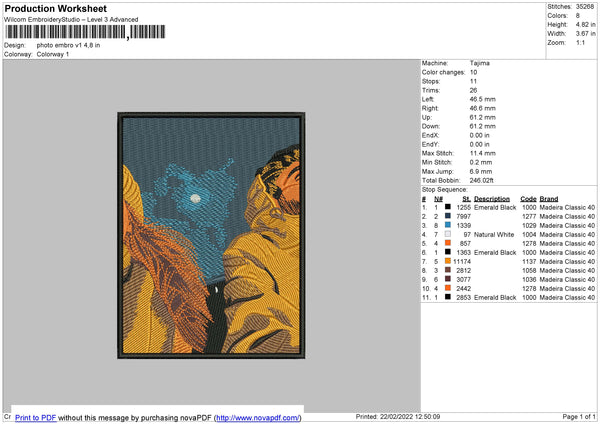Click the black swatch in stop 1

point(447,207)
